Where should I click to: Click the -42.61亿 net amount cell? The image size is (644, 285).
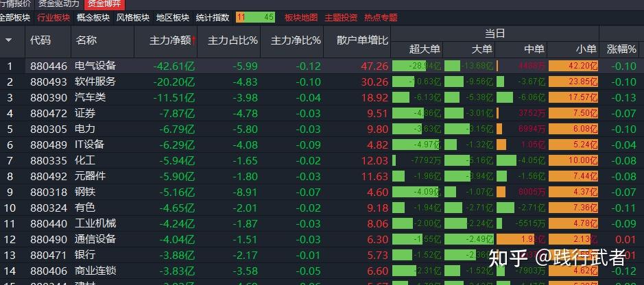coord(174,66)
